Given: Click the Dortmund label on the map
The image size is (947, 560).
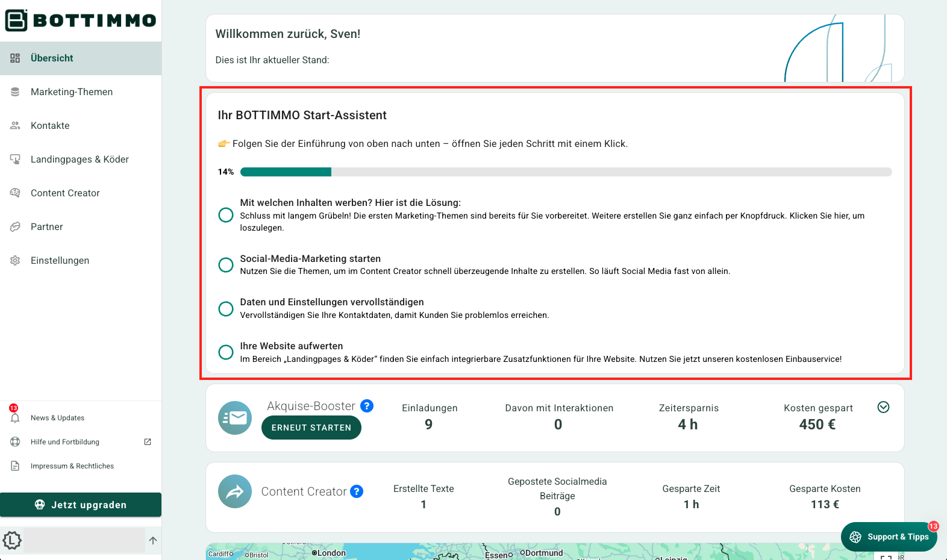Looking at the screenshot, I should click(x=544, y=553).
